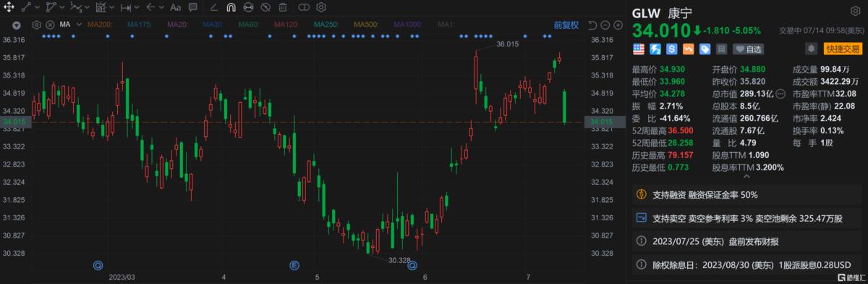
Task: Select the MA200 indicator label
Action: [x=99, y=24]
